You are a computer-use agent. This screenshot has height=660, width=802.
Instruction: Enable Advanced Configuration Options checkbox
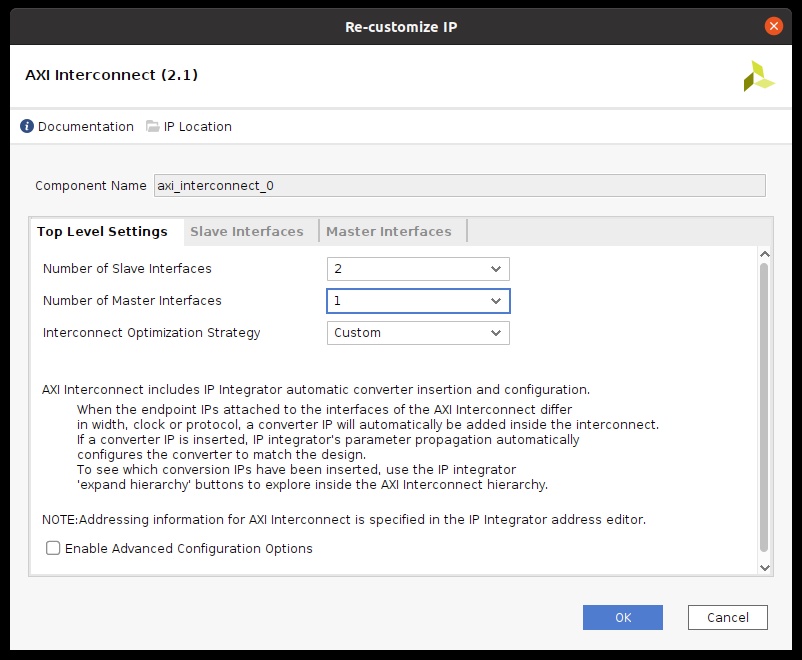(x=53, y=548)
